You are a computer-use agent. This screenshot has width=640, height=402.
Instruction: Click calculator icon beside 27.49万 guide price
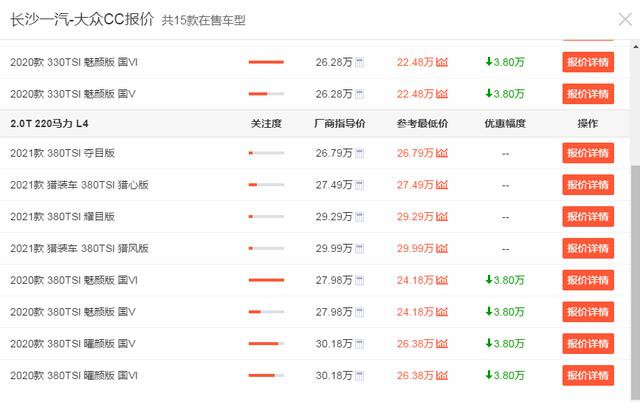359,185
